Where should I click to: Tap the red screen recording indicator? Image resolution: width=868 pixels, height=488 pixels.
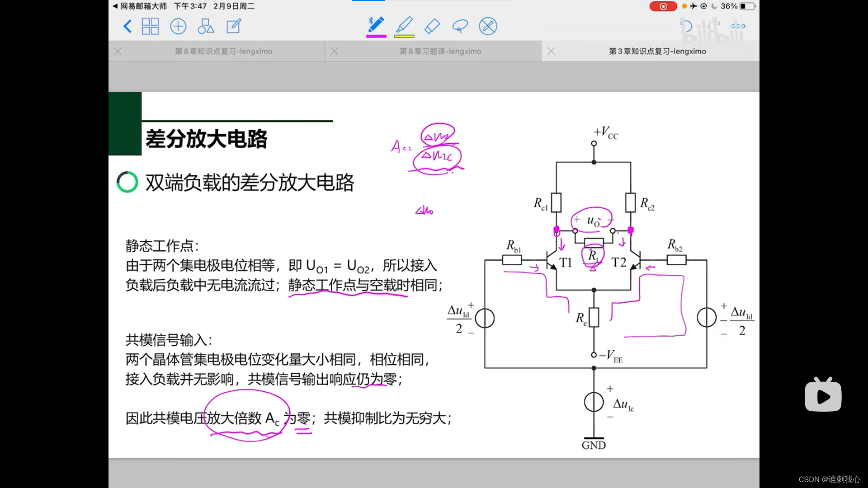pyautogui.click(x=663, y=6)
